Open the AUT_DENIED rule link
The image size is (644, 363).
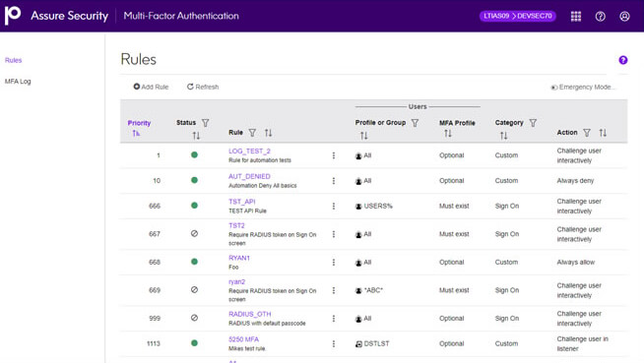[x=249, y=176]
